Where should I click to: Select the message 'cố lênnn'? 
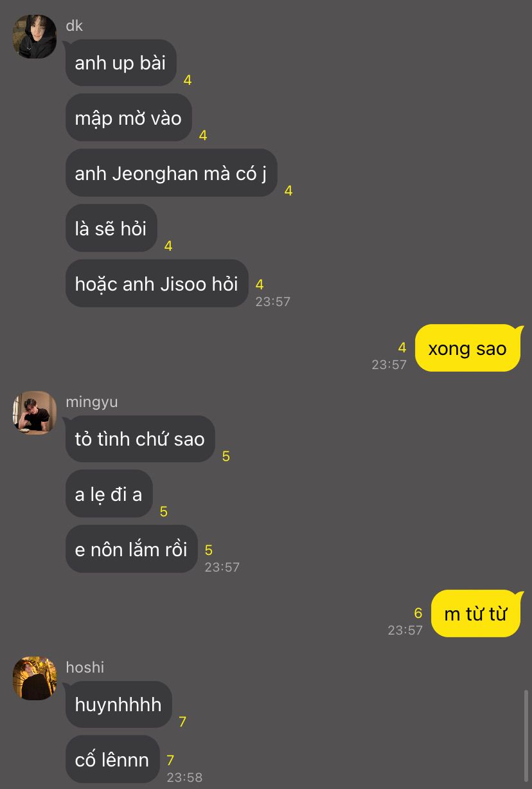click(x=112, y=759)
